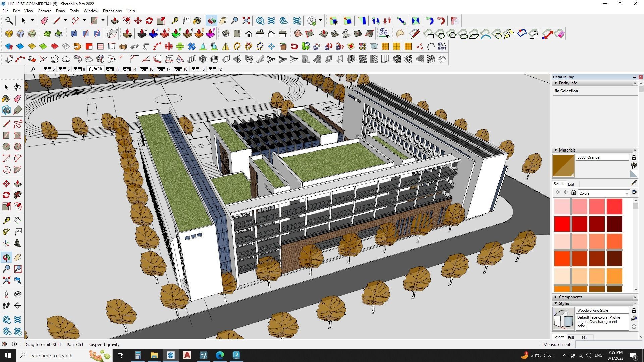Choose the Walk footprints tool

click(6, 306)
